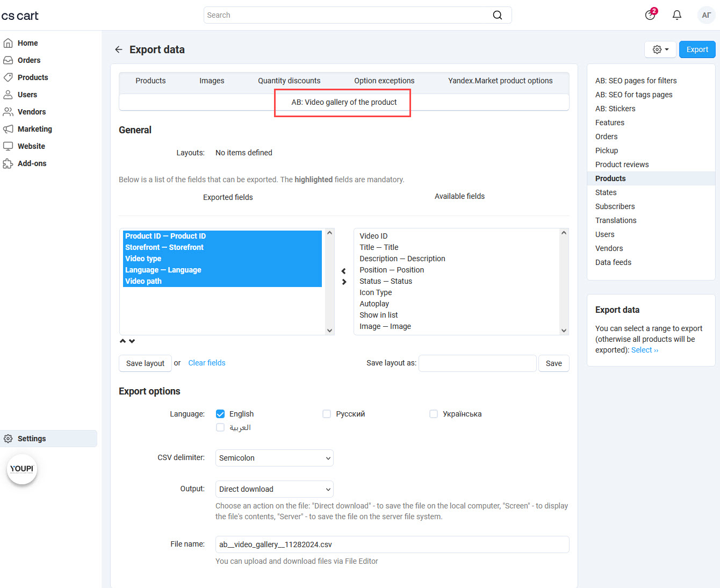Open the Products section in the sidebar
Viewport: 720px width, 588px height.
point(32,77)
